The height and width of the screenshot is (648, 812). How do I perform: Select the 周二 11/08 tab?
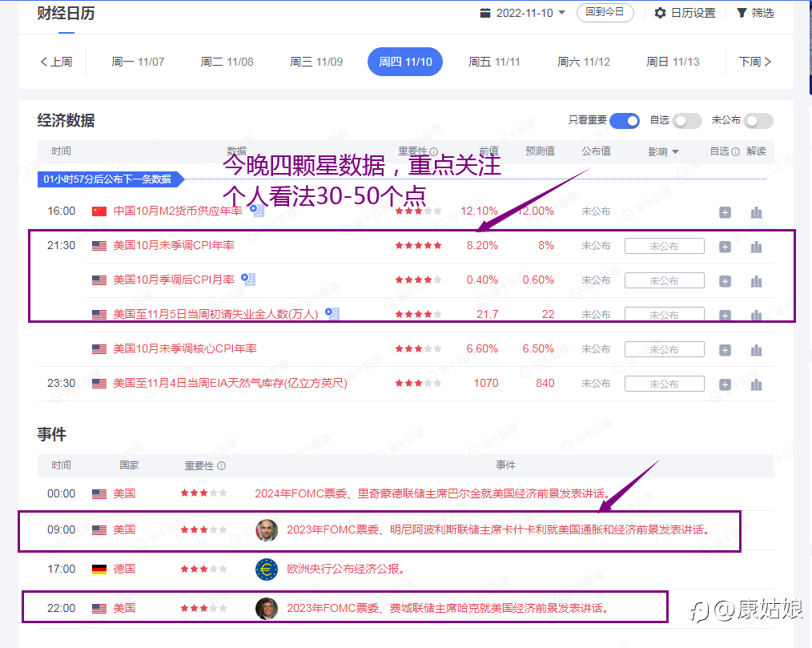point(227,62)
